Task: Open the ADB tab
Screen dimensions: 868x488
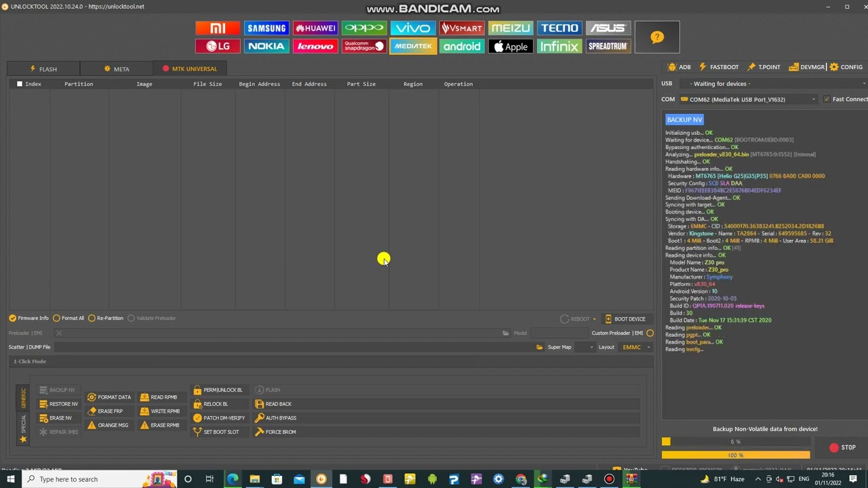Action: (679, 67)
